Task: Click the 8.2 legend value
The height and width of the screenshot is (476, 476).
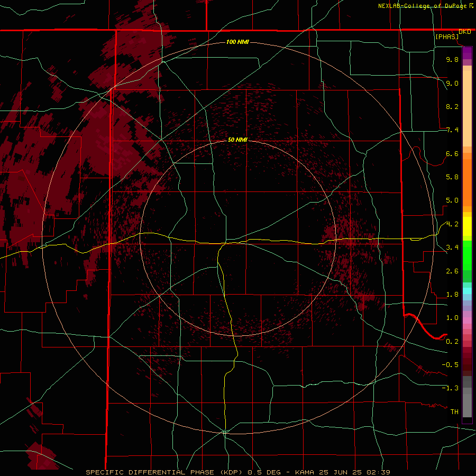Action: tap(452, 106)
